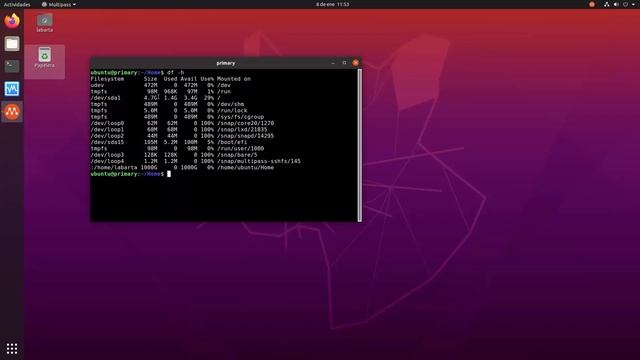Click '/snap/core20/1270' mount point

click(x=246, y=123)
